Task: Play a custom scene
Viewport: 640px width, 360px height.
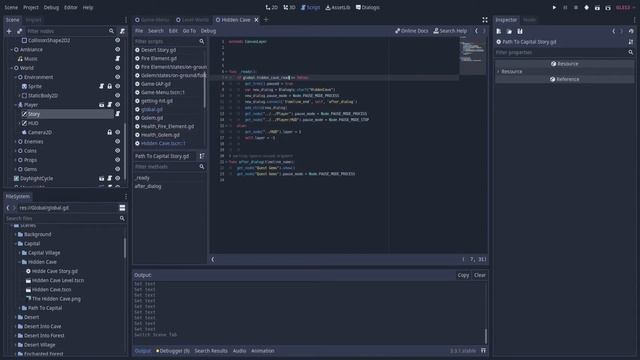Action: pyautogui.click(x=608, y=7)
